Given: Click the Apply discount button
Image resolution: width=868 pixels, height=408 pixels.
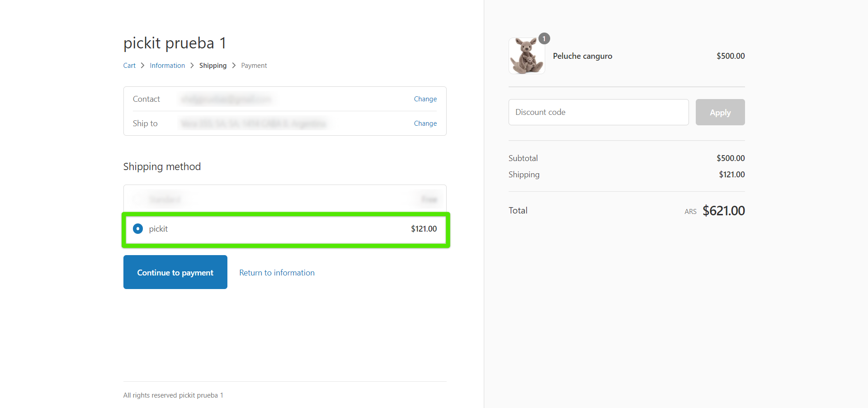Looking at the screenshot, I should [720, 112].
